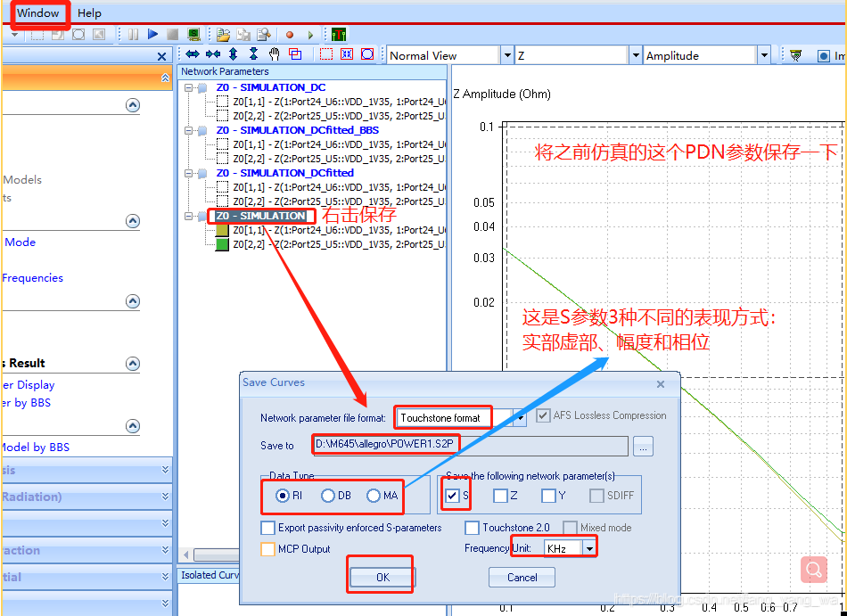Click the open folder toolbar icon
This screenshot has height=616, width=847.
[x=223, y=35]
